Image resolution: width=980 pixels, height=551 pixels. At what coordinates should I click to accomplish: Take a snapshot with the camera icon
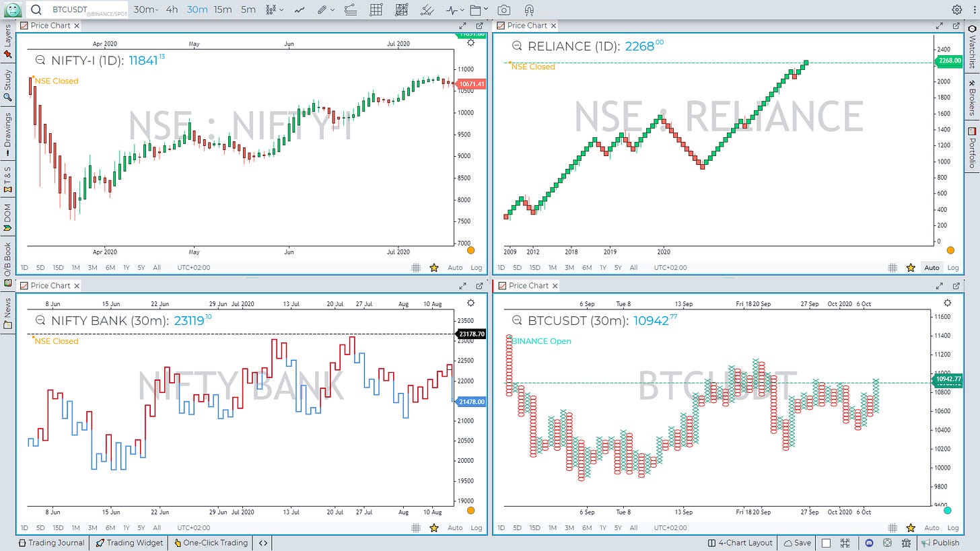(x=503, y=9)
